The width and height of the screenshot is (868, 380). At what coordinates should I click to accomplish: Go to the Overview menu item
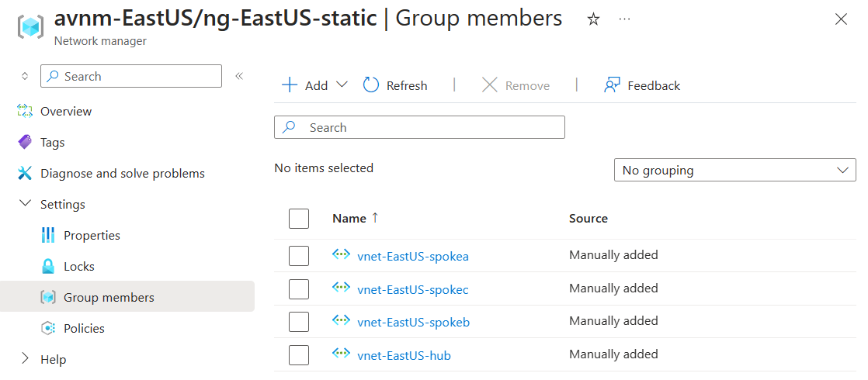click(66, 112)
